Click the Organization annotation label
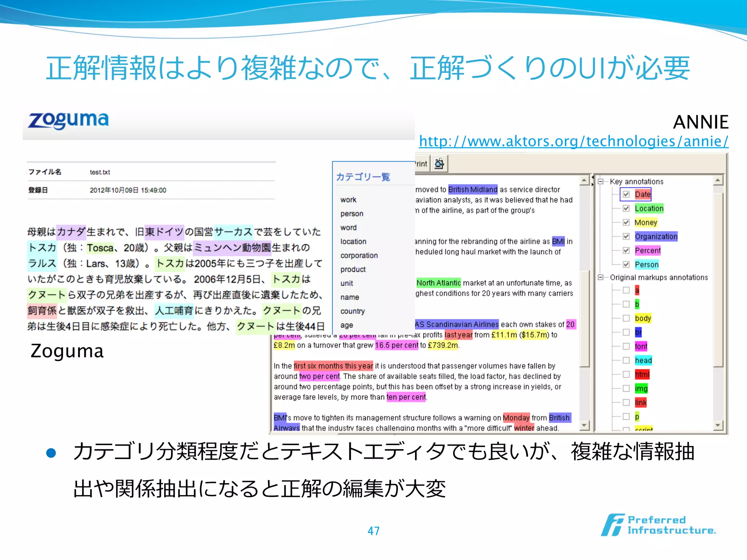 [x=656, y=236]
